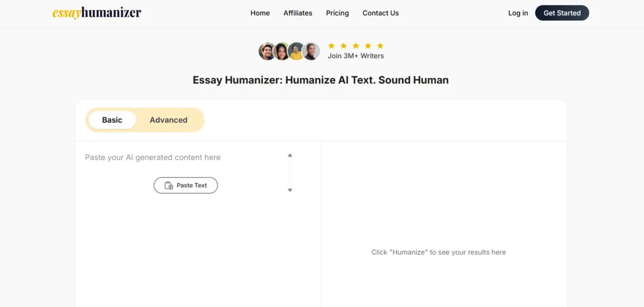Image resolution: width=644 pixels, height=307 pixels.
Task: Select the Basic mode tab
Action: (112, 120)
